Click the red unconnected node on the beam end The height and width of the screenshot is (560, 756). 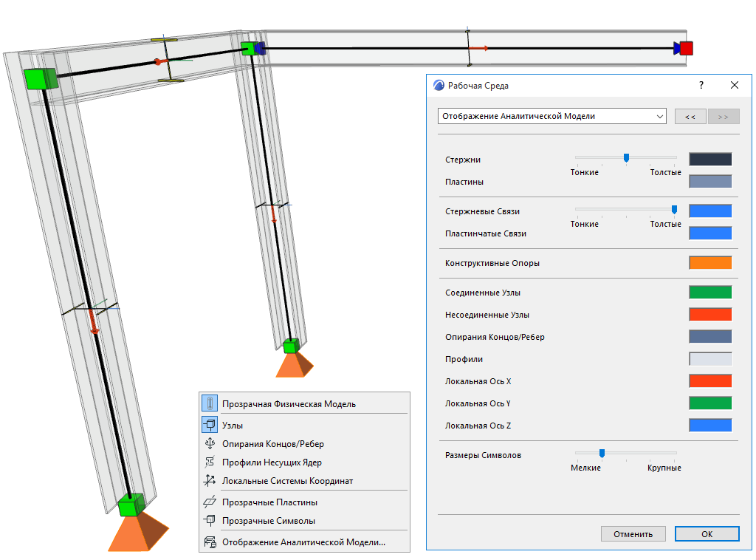(x=687, y=48)
